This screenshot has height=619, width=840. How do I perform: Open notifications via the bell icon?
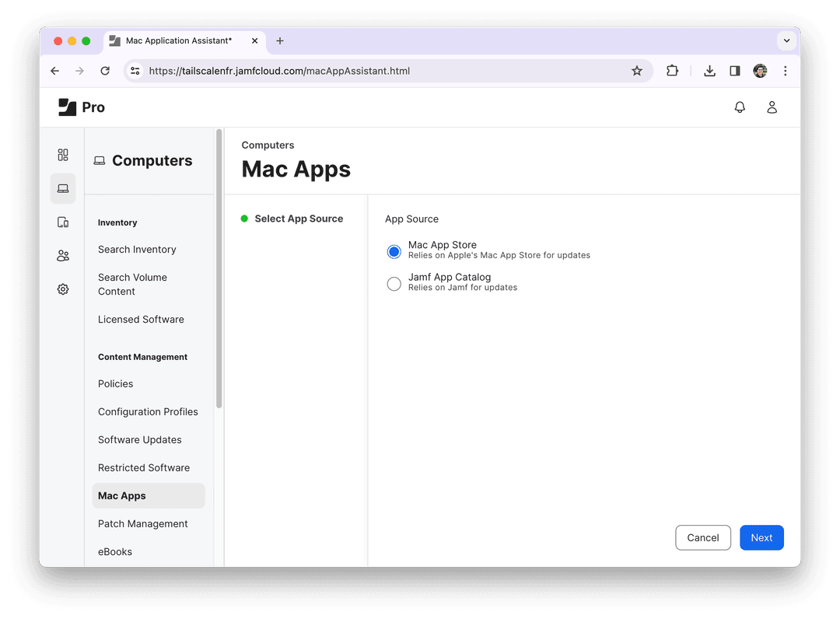[740, 107]
